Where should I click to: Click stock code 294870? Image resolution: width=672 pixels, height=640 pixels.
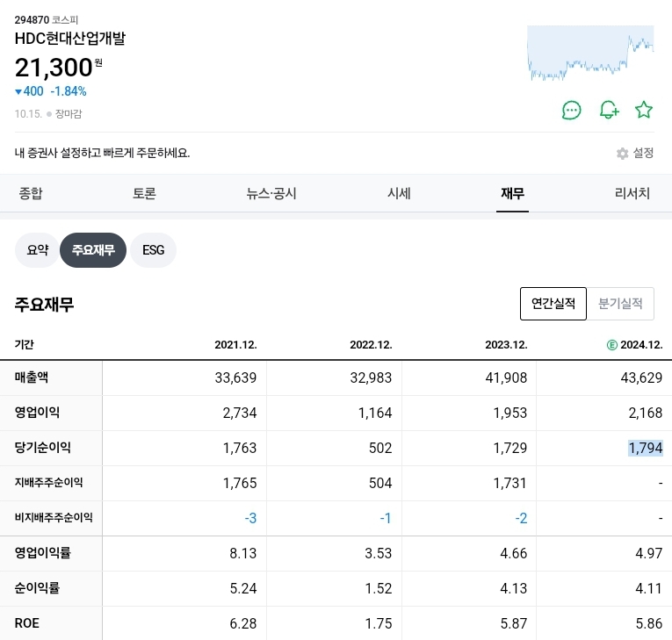coord(33,20)
